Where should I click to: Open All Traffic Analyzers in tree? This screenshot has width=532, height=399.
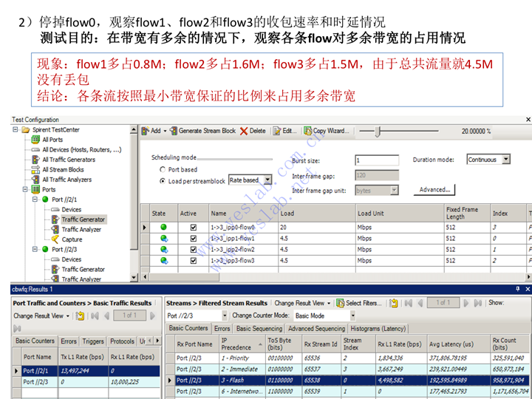click(66, 180)
